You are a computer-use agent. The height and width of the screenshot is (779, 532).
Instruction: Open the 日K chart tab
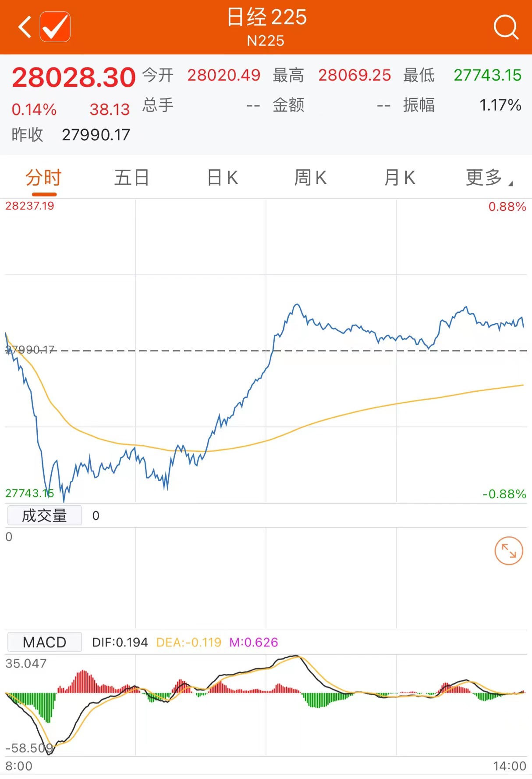[223, 178]
